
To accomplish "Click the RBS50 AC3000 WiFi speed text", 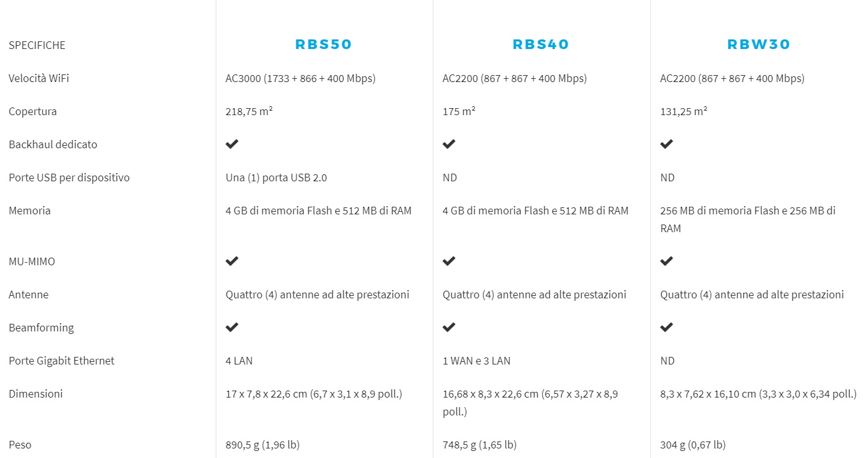I will click(x=300, y=78).
